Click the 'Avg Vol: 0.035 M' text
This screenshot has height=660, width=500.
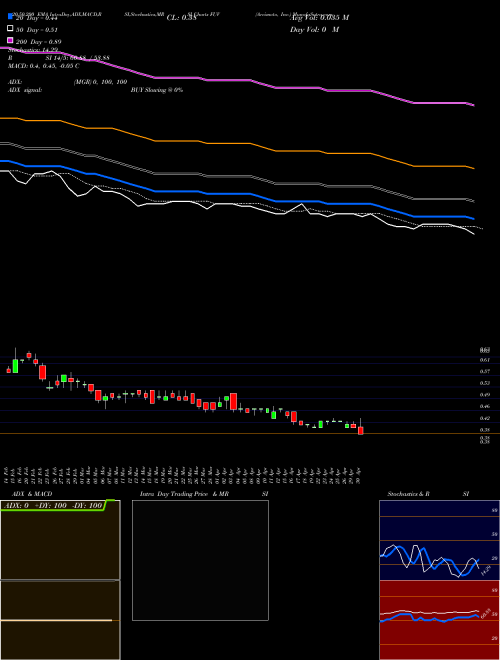[x=320, y=18]
